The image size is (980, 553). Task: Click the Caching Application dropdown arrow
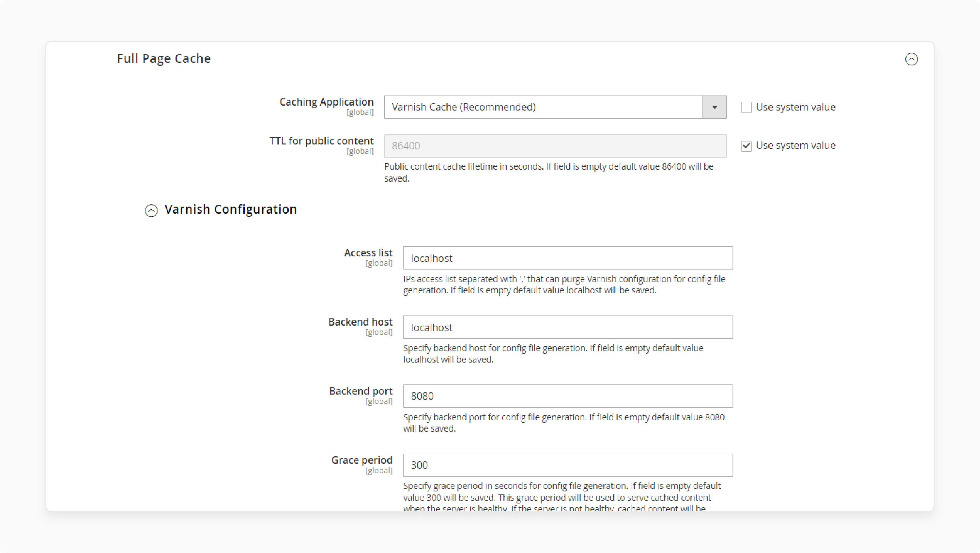714,107
